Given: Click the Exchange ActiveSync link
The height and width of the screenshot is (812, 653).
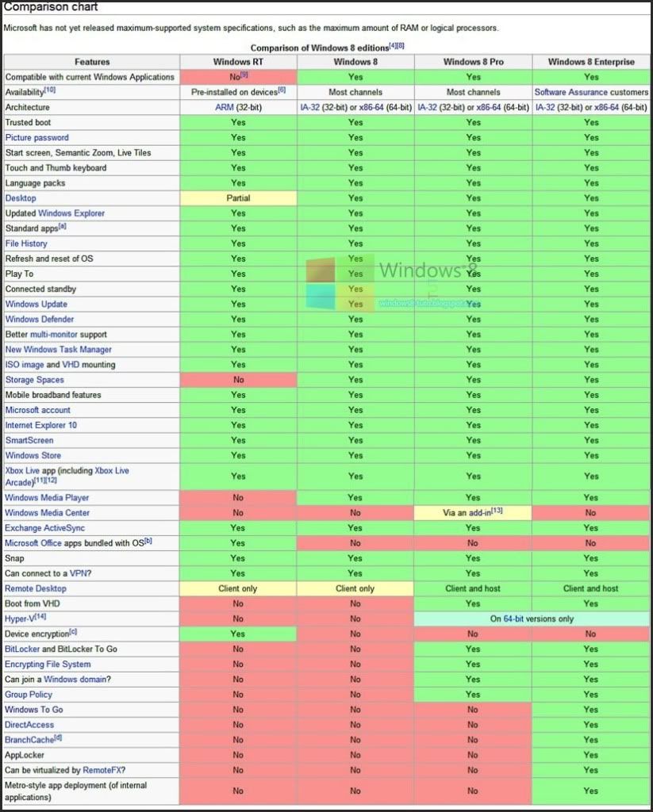Looking at the screenshot, I should coord(44,528).
